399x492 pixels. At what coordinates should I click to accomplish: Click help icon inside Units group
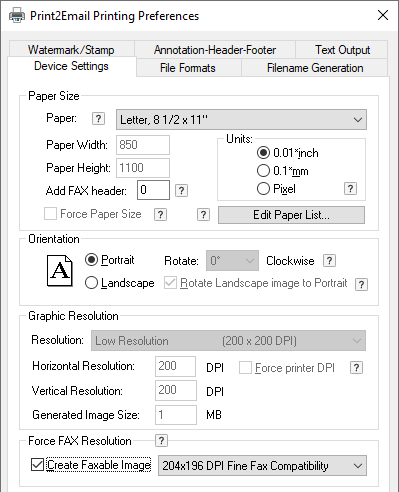[x=350, y=189]
